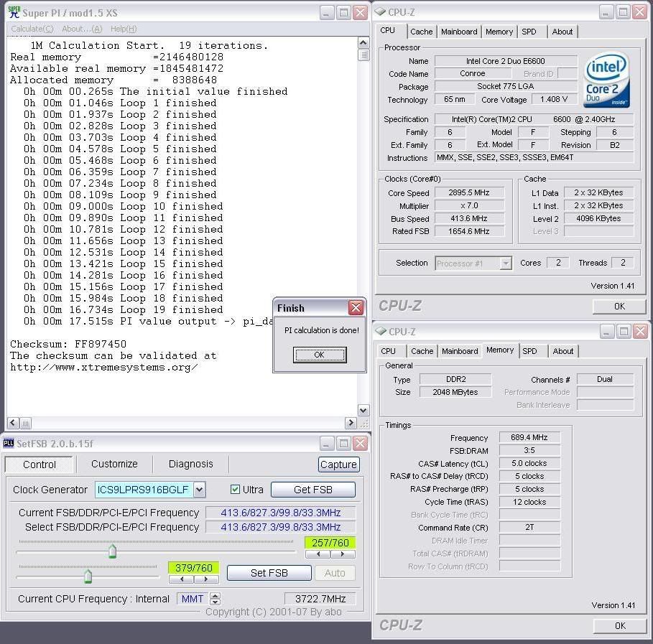Viewport: 653px width, 644px height.
Task: Click the Capture button in SetFSB
Action: click(338, 465)
